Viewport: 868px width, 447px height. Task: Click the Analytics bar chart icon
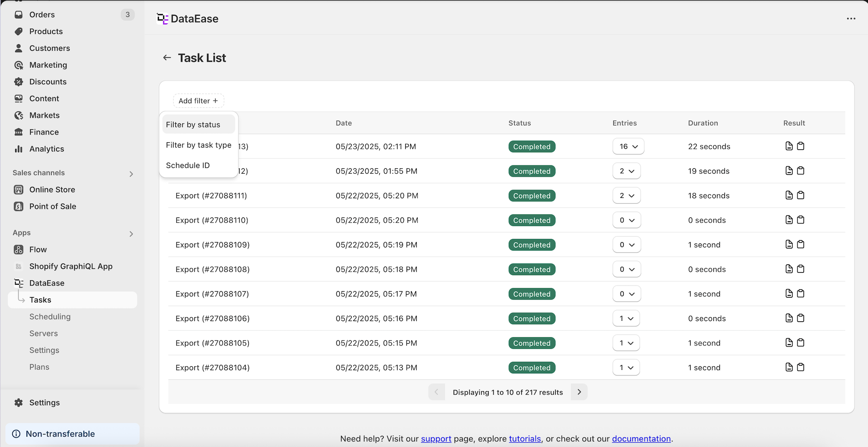coord(19,149)
